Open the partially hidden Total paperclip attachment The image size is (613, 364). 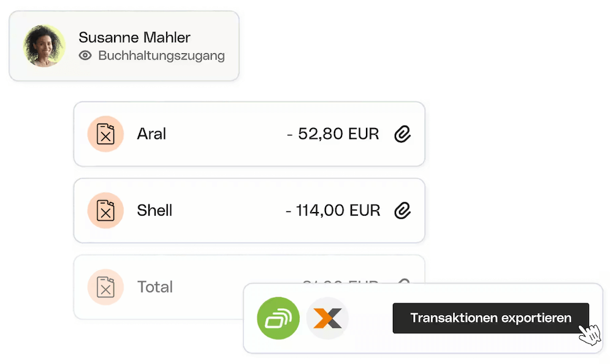click(x=403, y=281)
